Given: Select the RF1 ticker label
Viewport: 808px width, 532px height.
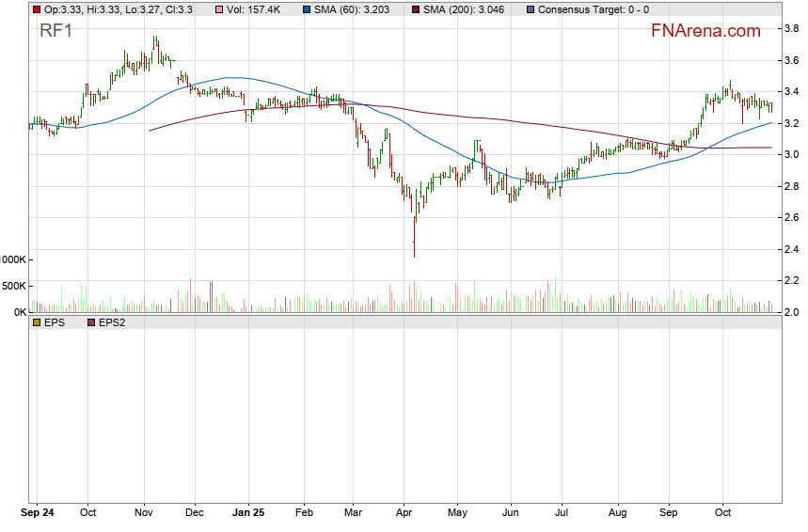Looking at the screenshot, I should click(x=55, y=31).
